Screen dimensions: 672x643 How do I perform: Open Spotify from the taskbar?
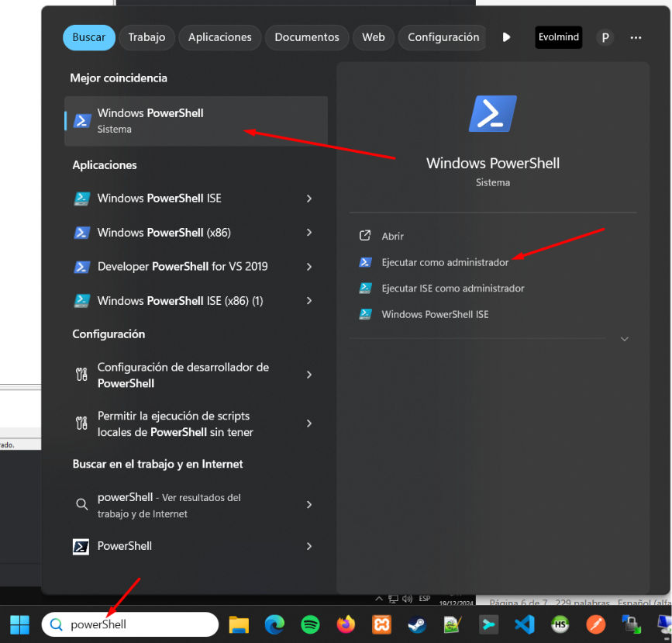coord(310,624)
